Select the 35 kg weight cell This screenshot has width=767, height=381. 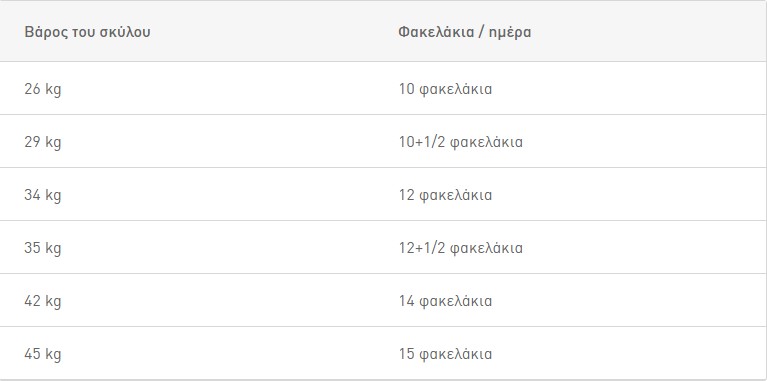click(x=43, y=248)
